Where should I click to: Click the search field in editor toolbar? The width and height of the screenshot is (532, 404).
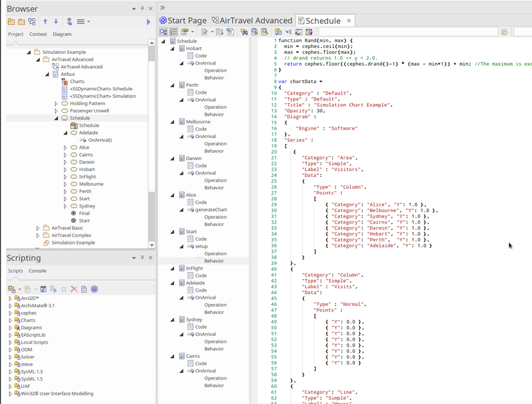(x=408, y=32)
